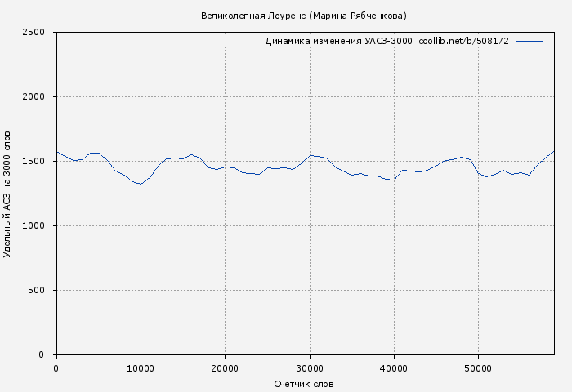Select the Y-axis label Удельный АСЗ
Image resolution: width=572 pixels, height=392 pixels.
[8, 194]
